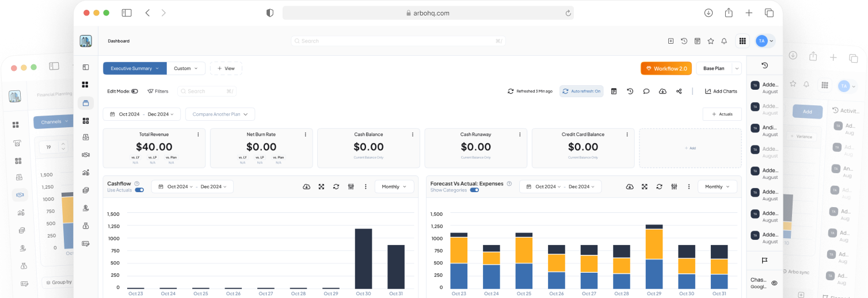Click the Add Charts button
868x298 pixels.
721,91
